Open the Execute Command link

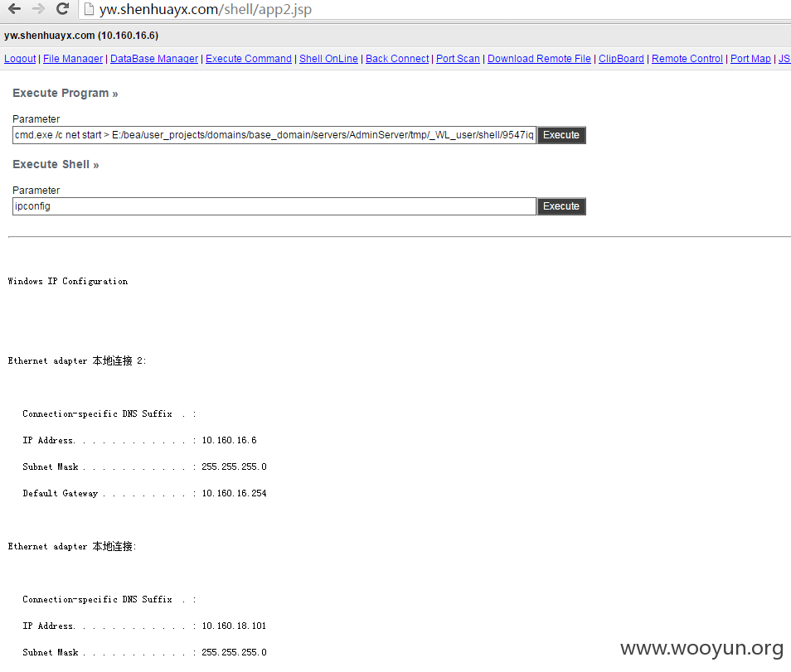click(x=248, y=59)
